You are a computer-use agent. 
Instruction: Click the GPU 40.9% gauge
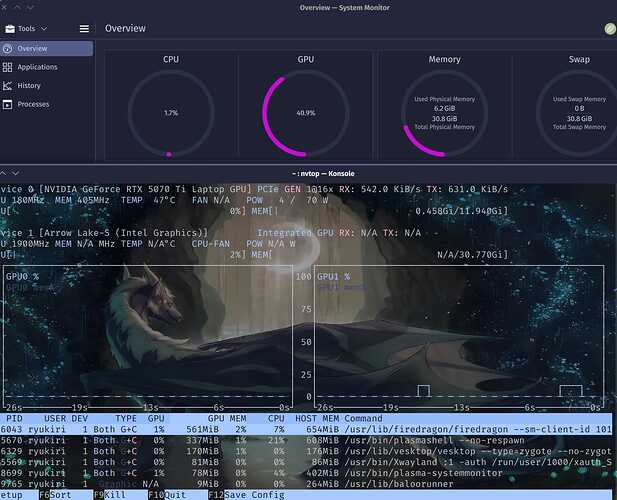[x=306, y=113]
